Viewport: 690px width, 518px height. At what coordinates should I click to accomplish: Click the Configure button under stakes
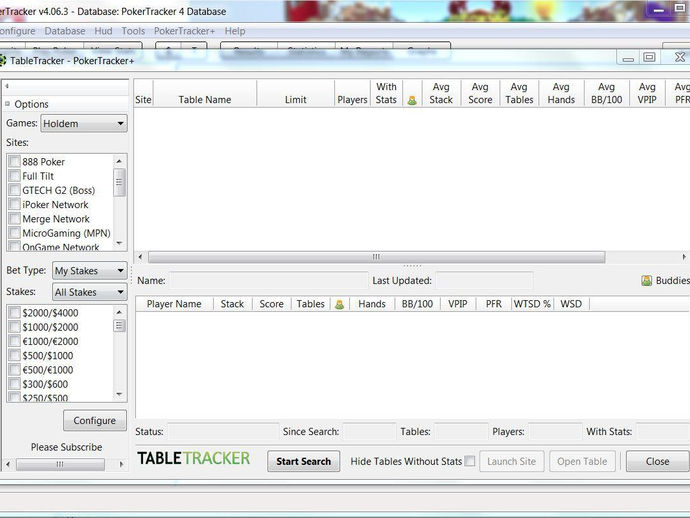click(x=95, y=421)
